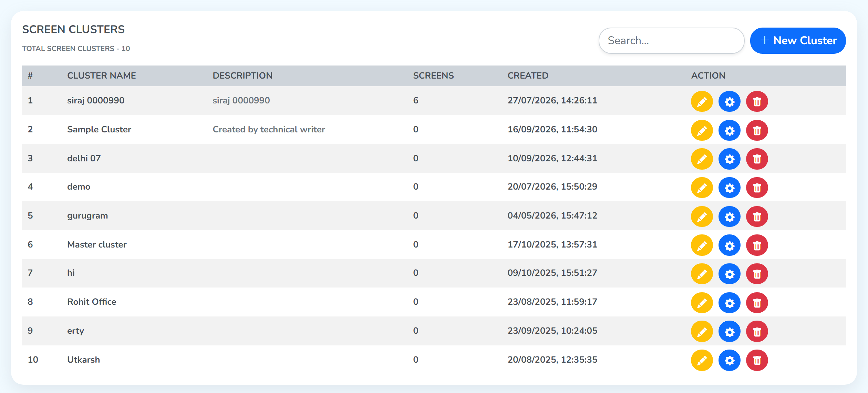
Task: Edit the Sample Cluster row
Action: tap(702, 130)
